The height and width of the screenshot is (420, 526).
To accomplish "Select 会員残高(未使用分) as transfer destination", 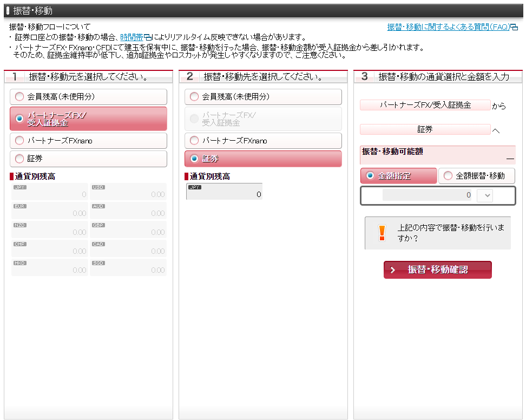I will [264, 97].
